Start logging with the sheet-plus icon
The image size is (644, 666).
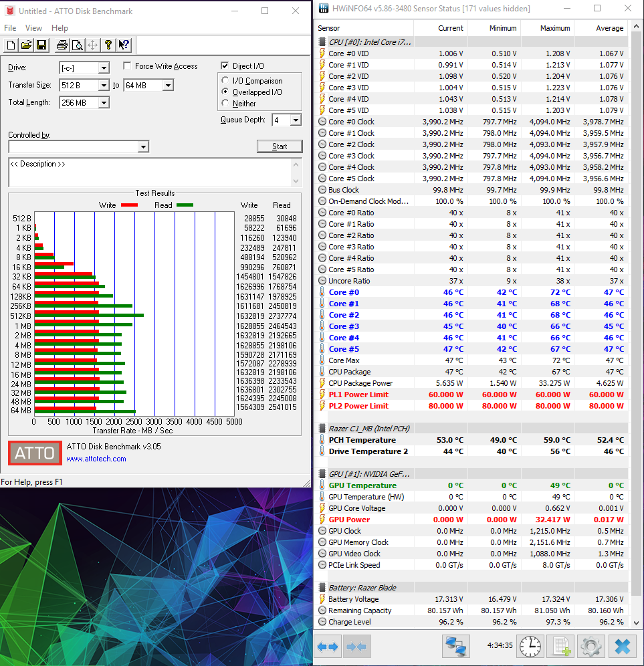coord(560,647)
